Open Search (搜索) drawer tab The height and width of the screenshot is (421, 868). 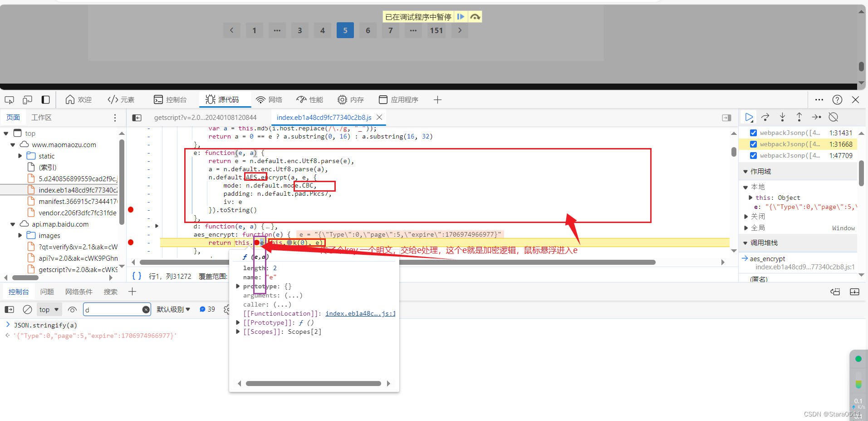click(110, 292)
